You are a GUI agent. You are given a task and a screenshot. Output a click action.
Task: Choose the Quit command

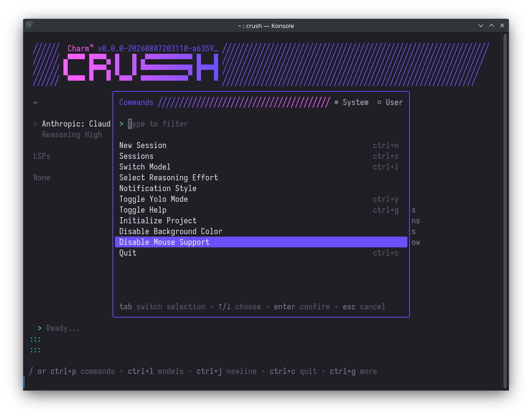pyautogui.click(x=261, y=253)
